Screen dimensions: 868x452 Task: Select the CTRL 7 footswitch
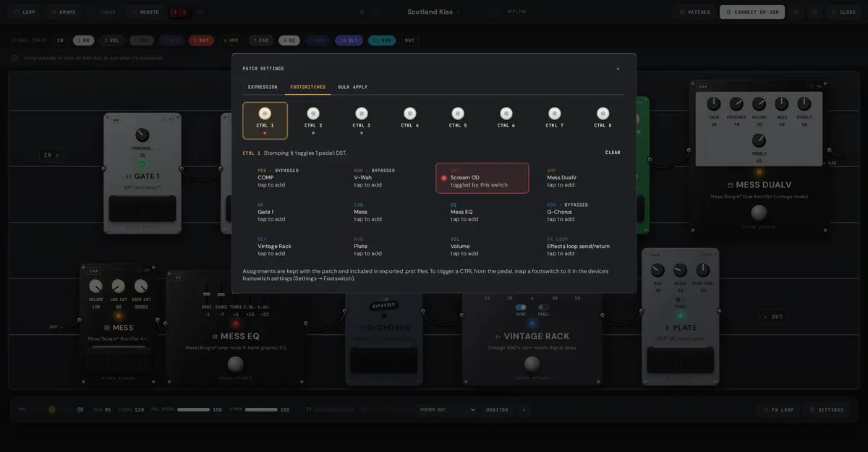coord(555,120)
